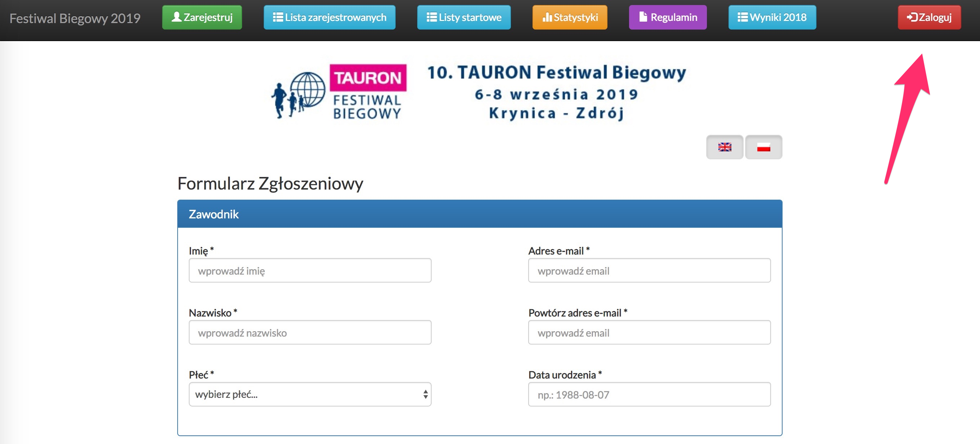Click the Płeć dropdown arrows
This screenshot has width=980, height=444.
[425, 394]
